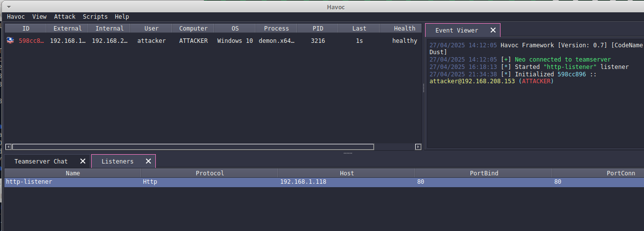
Task: Click the listeners Host column header
Action: point(347,173)
